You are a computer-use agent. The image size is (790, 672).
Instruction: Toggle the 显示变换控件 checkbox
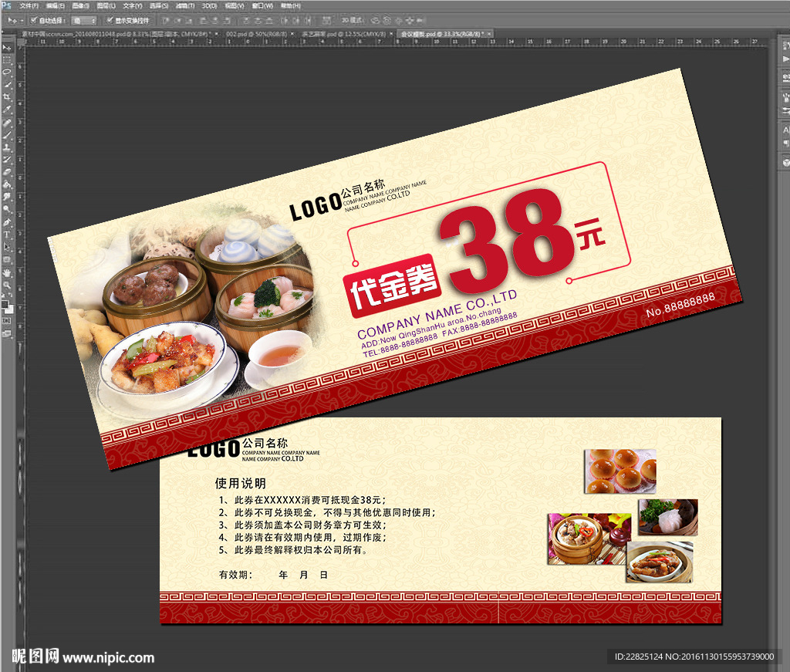coord(110,20)
